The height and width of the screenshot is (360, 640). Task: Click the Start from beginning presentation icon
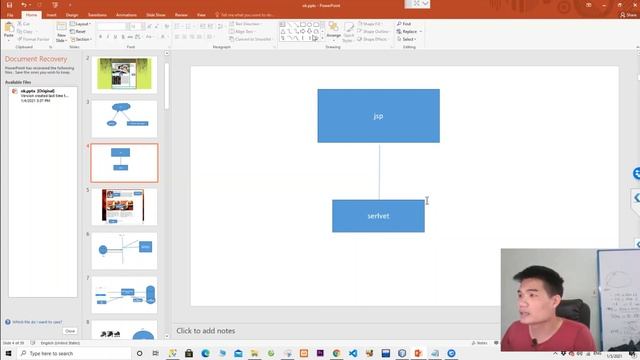coord(55,5)
